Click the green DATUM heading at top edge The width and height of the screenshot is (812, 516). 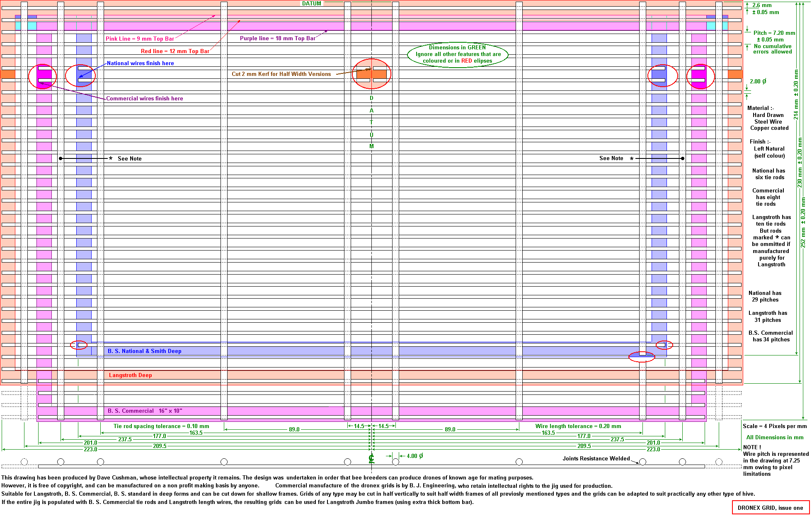(x=311, y=3)
